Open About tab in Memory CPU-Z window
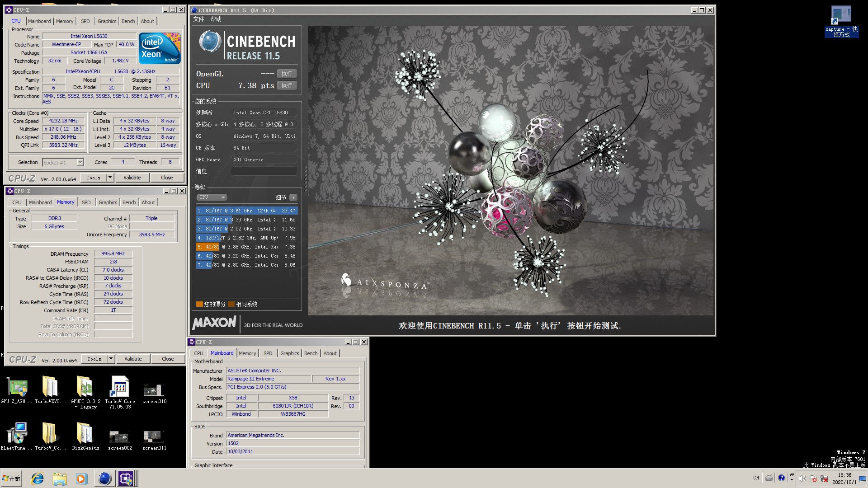This screenshot has height=488, width=868. 148,202
